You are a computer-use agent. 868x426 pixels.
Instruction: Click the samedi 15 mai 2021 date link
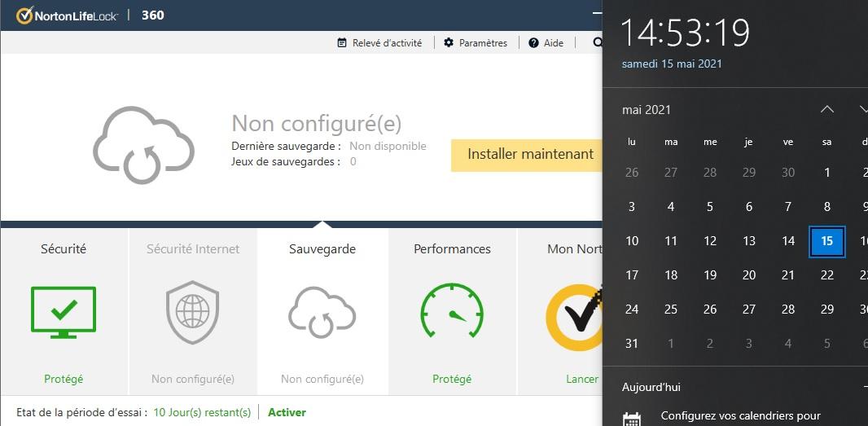coord(672,64)
